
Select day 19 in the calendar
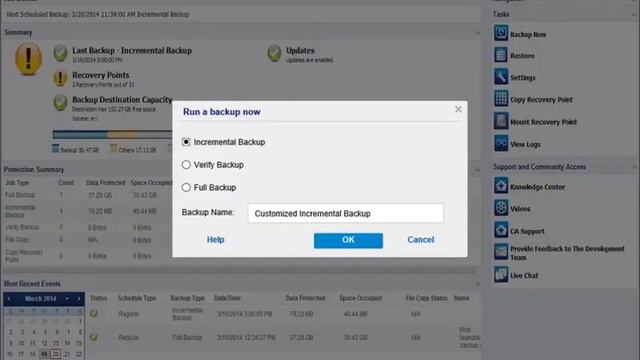tap(44, 354)
